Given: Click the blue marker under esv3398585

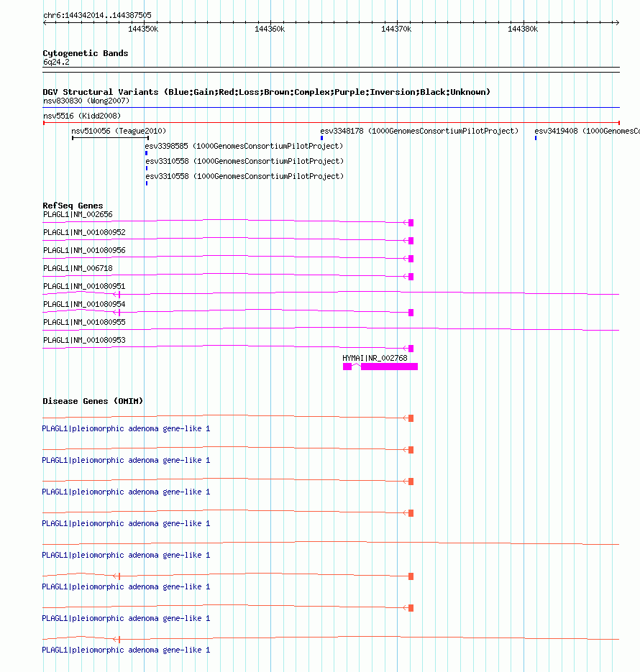Looking at the screenshot, I should pos(147,153).
